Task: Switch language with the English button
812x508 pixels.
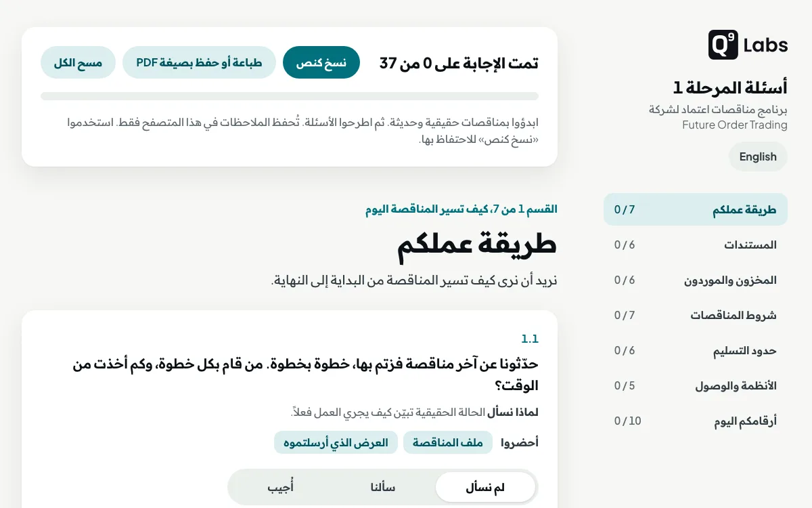Action: (758, 156)
